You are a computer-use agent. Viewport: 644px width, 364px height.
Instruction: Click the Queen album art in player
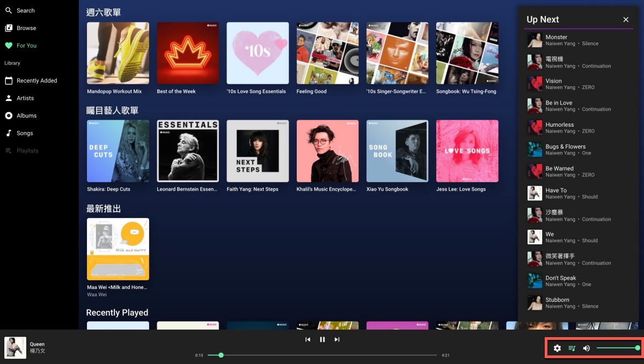[15, 347]
